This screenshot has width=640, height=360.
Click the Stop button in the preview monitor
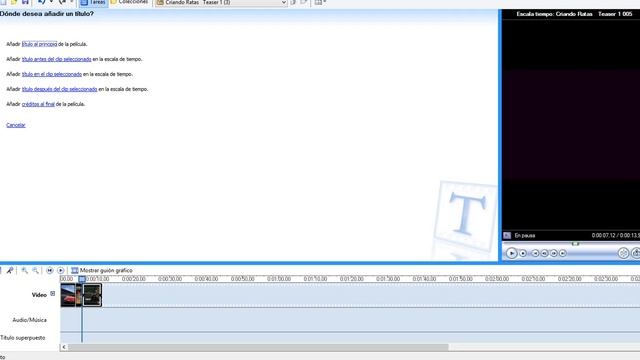523,253
